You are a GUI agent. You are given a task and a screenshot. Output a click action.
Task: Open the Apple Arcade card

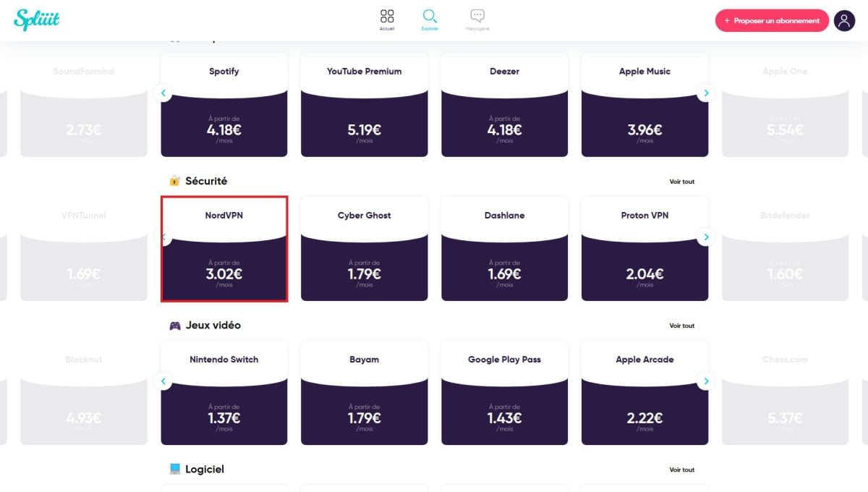(x=644, y=392)
